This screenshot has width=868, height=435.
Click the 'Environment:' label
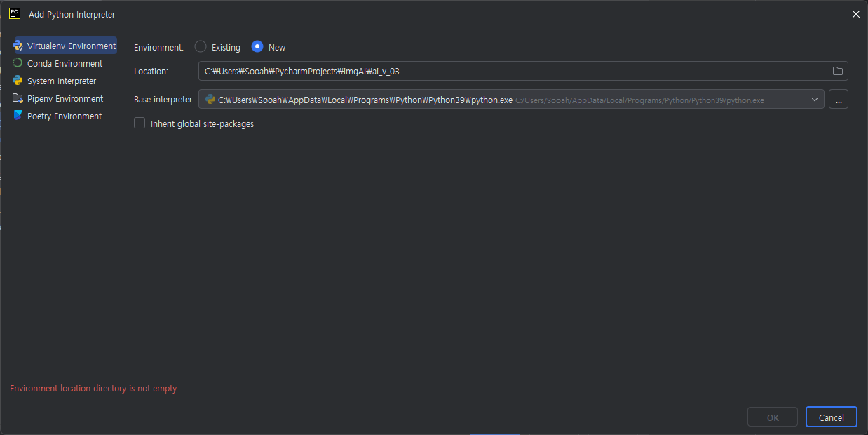click(x=158, y=48)
